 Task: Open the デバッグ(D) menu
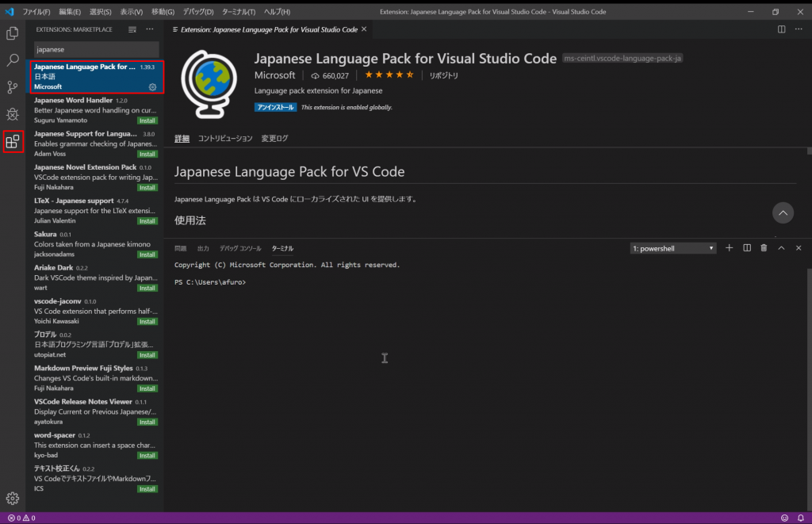198,11
